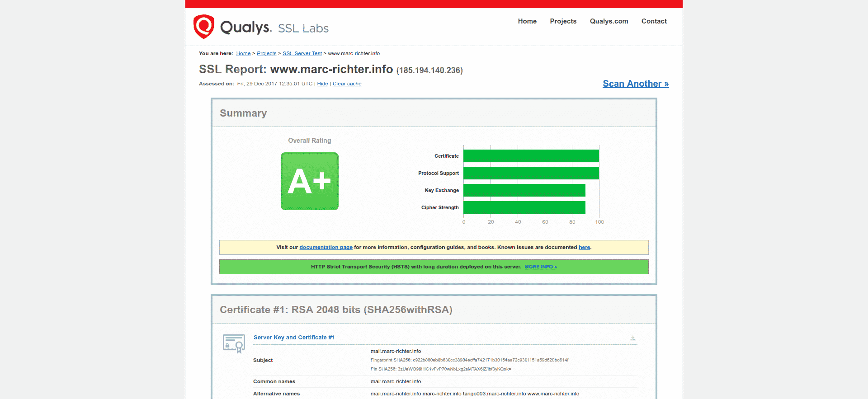Image resolution: width=868 pixels, height=399 pixels.
Task: Click the Summary section heading
Action: tap(243, 113)
